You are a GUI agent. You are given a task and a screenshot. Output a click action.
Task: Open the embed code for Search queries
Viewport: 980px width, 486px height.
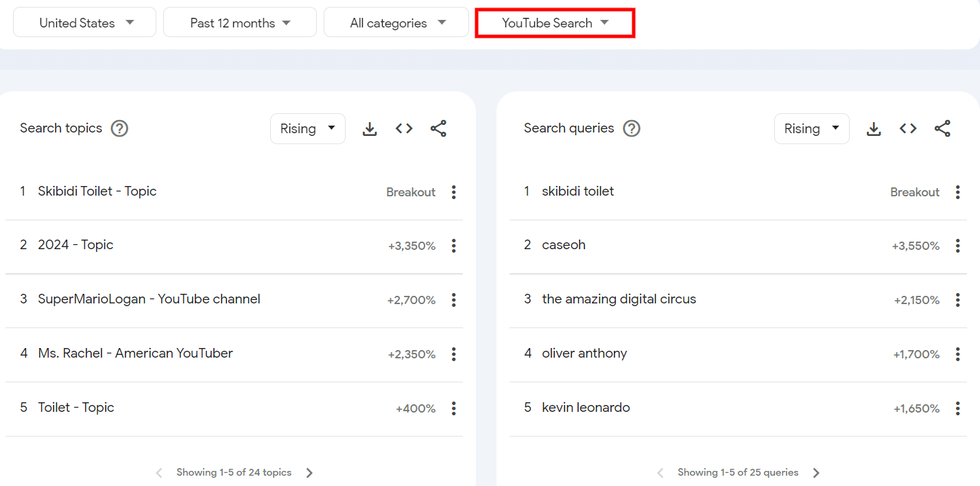pyautogui.click(x=908, y=128)
